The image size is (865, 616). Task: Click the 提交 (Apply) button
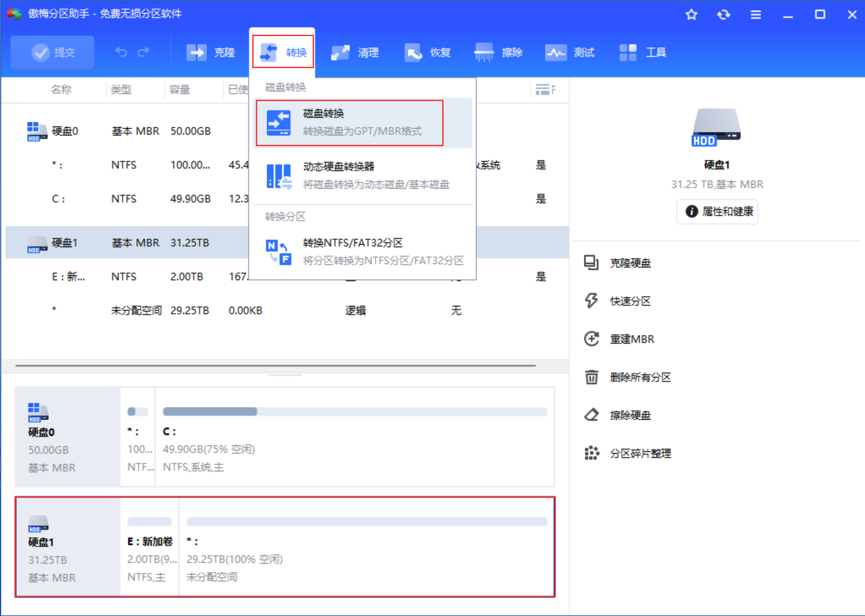[52, 52]
